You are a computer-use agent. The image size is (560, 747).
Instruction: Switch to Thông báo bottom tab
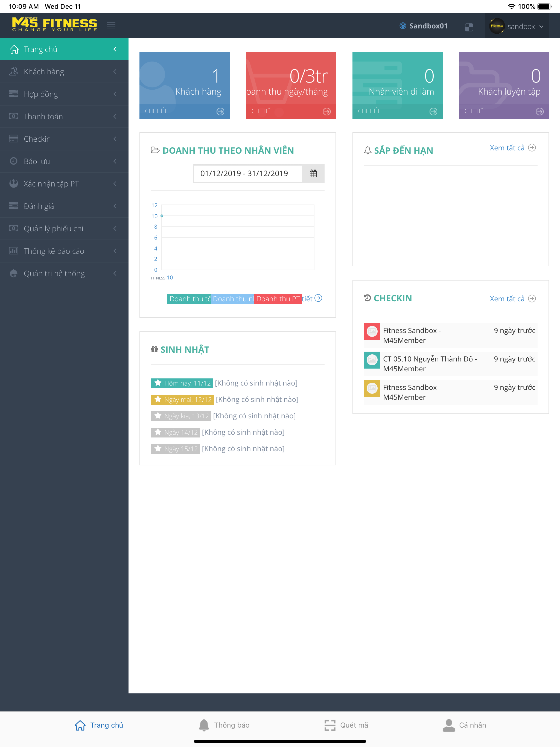224,725
